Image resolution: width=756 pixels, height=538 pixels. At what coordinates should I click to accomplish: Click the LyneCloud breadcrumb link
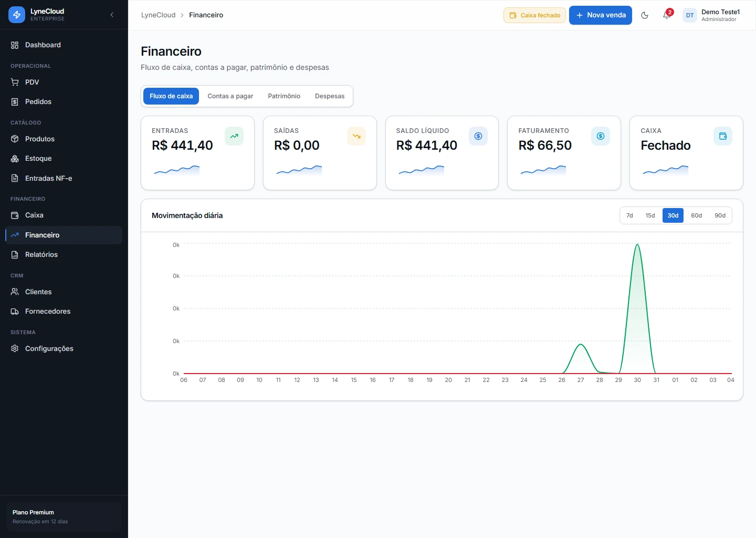click(158, 15)
